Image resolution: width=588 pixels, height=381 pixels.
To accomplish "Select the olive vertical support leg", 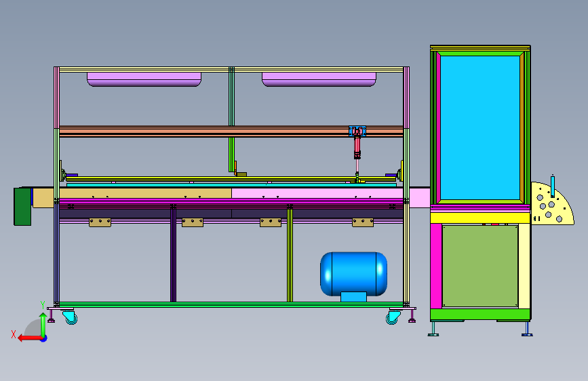I will [x=290, y=253].
